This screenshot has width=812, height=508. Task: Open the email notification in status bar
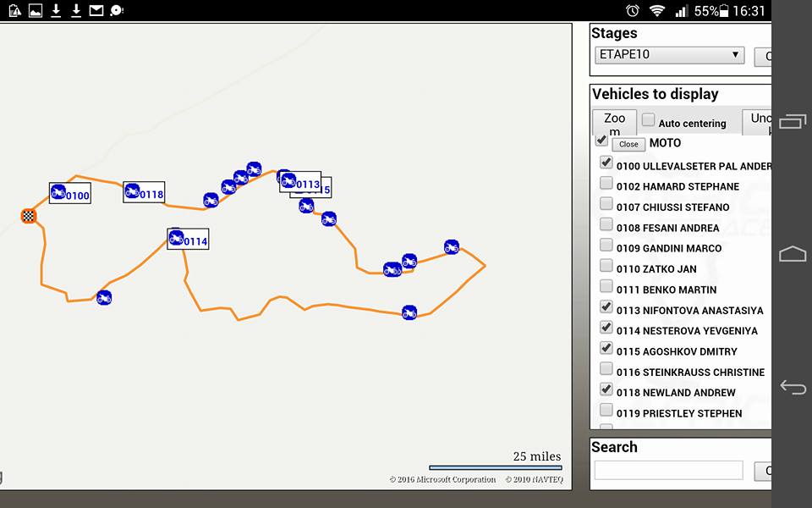coord(96,10)
